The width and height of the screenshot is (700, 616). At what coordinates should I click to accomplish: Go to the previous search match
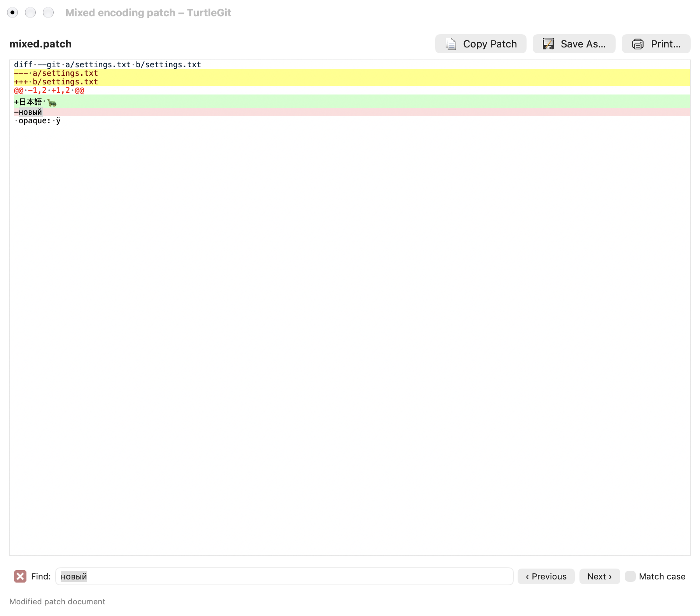546,576
